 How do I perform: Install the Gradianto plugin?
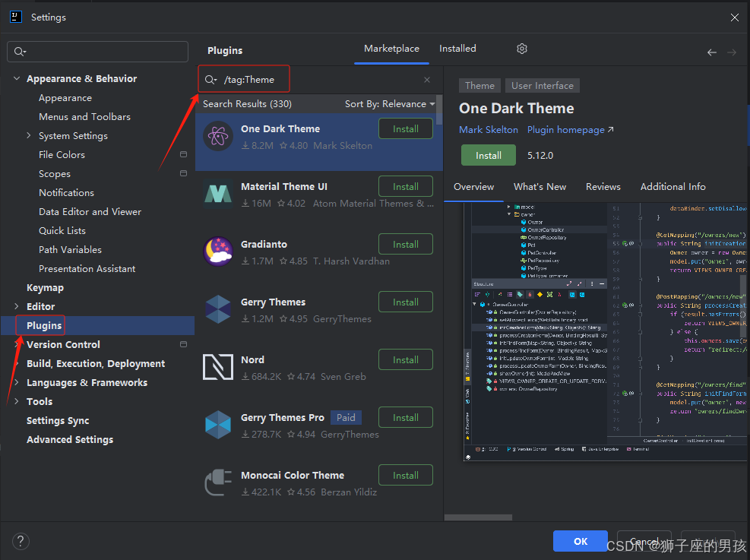click(x=406, y=245)
